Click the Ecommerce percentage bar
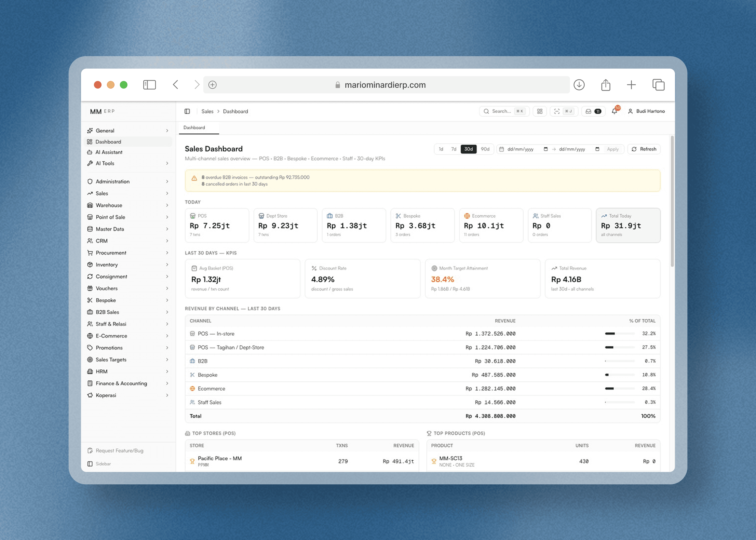The width and height of the screenshot is (756, 540). (x=620, y=388)
